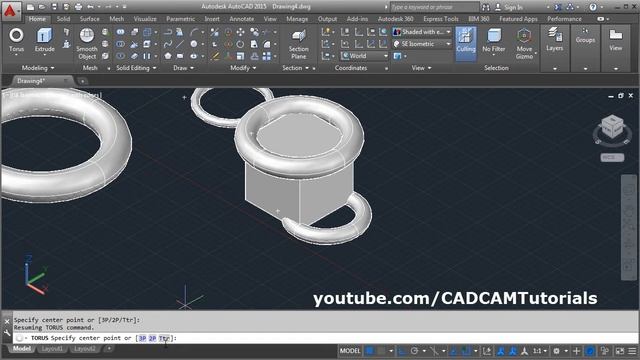Viewport: 640px width, 360px height.
Task: Switch to the Layout2 tab
Action: click(85, 349)
